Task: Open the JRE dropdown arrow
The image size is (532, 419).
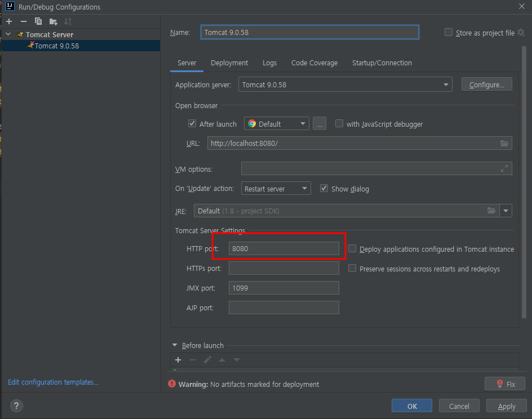Action: pos(506,211)
